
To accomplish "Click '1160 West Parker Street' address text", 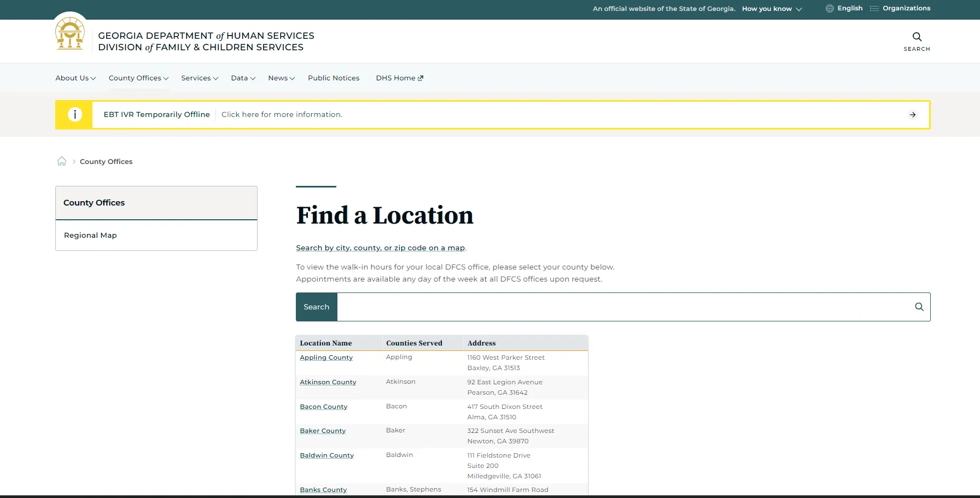I will click(506, 358).
